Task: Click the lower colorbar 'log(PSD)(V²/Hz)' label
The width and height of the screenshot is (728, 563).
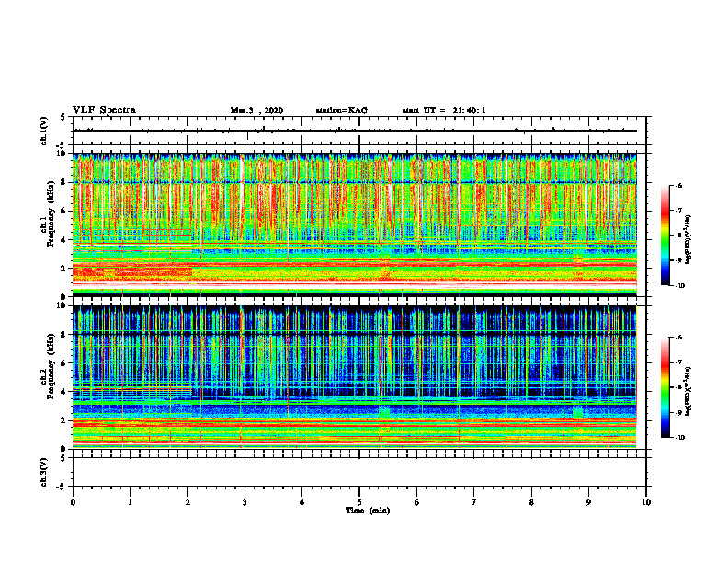Action: [x=689, y=392]
